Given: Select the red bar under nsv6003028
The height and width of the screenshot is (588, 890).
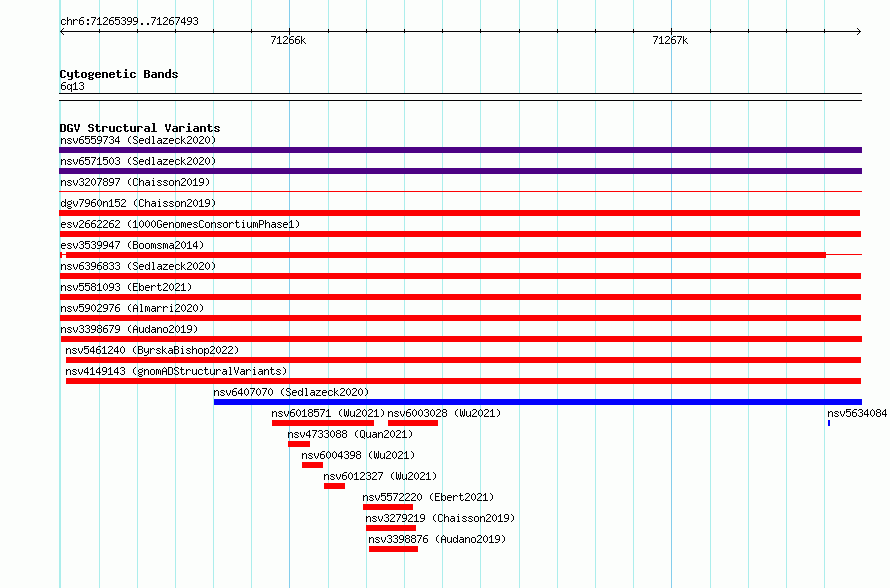Looking at the screenshot, I should coord(413,423).
